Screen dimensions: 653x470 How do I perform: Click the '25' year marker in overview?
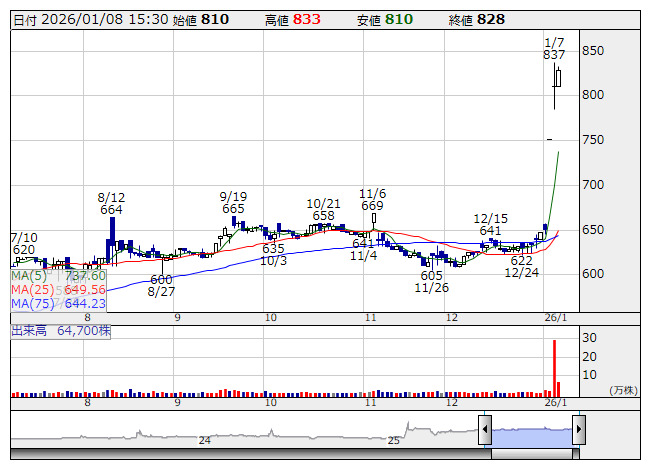[394, 440]
